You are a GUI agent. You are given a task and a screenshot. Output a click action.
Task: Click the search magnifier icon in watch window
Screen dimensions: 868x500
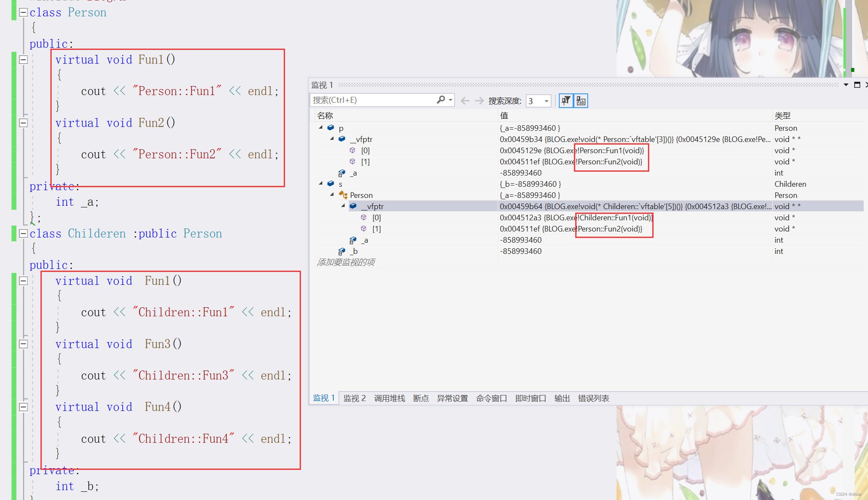[441, 100]
